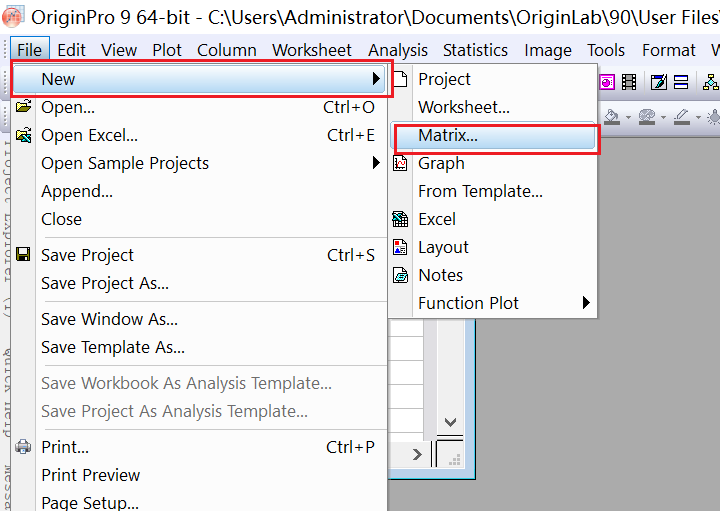Click the Layout page icon in submenu
This screenshot has height=511, width=720.
coord(400,247)
